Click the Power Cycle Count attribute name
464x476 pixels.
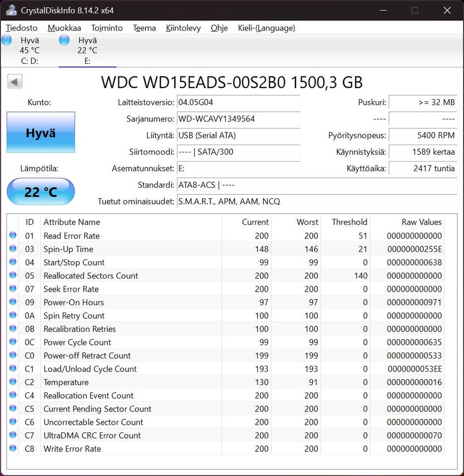(77, 342)
